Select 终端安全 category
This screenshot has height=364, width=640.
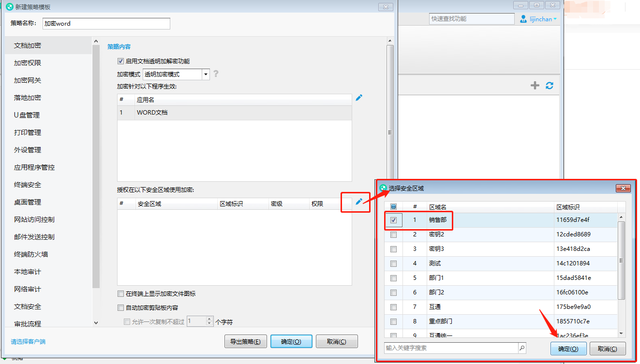pyautogui.click(x=48, y=185)
